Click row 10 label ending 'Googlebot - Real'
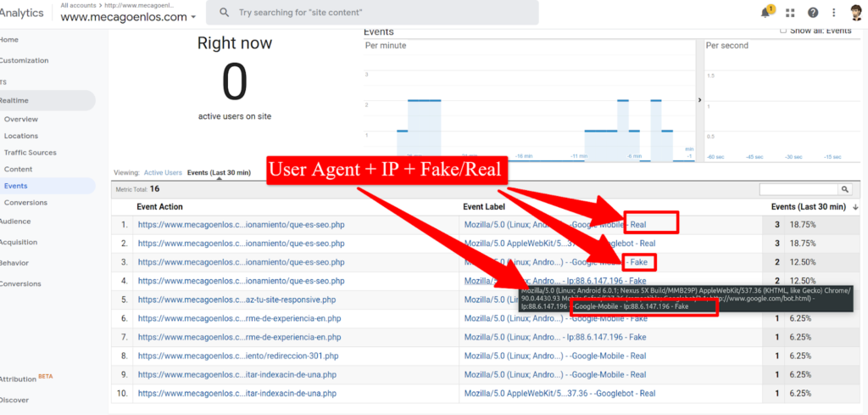The width and height of the screenshot is (868, 415). coord(559,394)
